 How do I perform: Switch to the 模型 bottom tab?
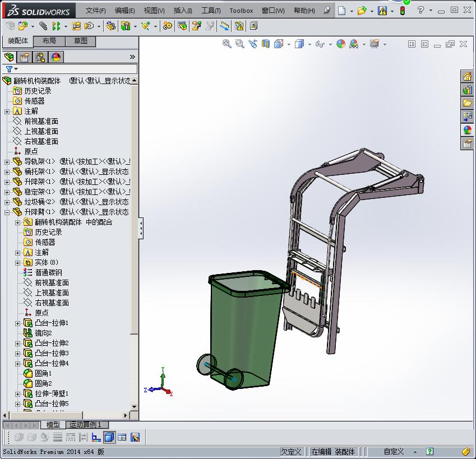[53, 425]
